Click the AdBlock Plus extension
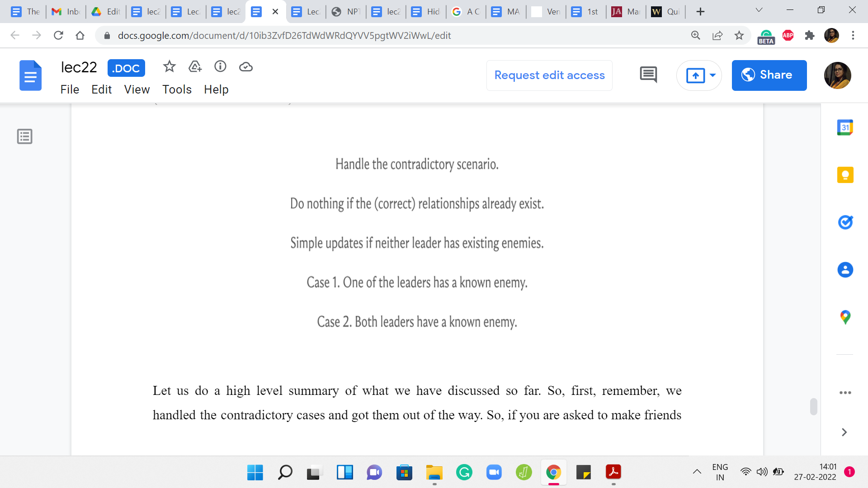The height and width of the screenshot is (488, 868). click(x=788, y=35)
